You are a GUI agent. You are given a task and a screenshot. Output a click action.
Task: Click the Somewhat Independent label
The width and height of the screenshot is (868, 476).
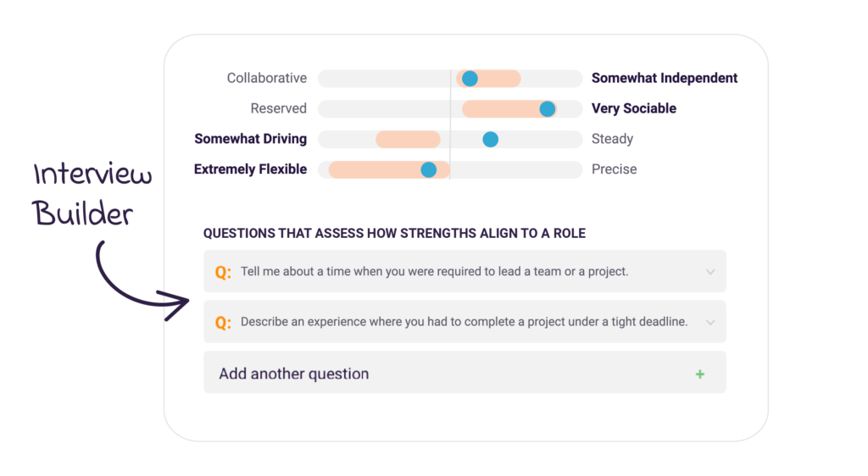tap(665, 78)
